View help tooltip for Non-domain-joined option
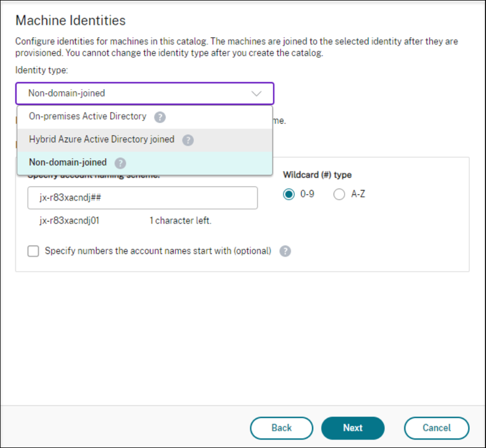 [x=120, y=162]
